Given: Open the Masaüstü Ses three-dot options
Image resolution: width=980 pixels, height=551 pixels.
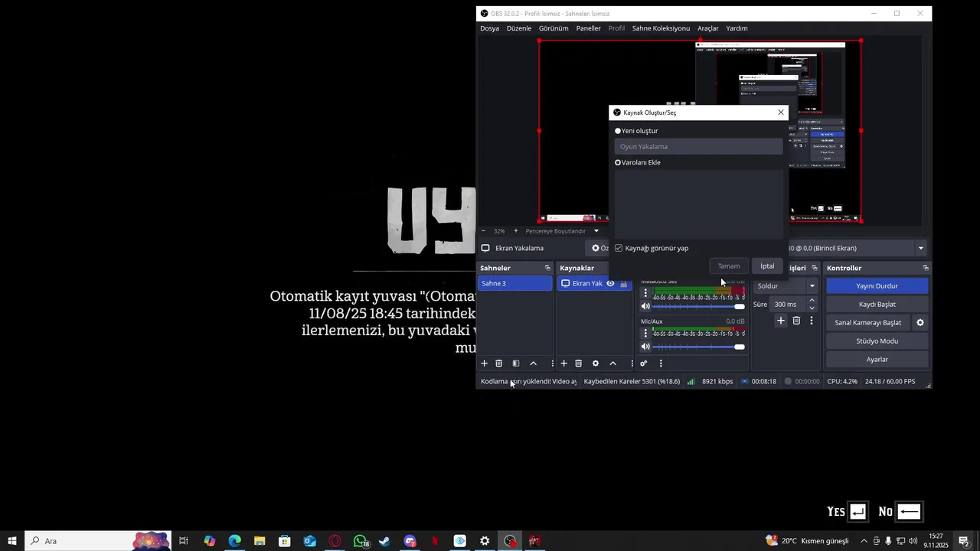Looking at the screenshot, I should (645, 293).
